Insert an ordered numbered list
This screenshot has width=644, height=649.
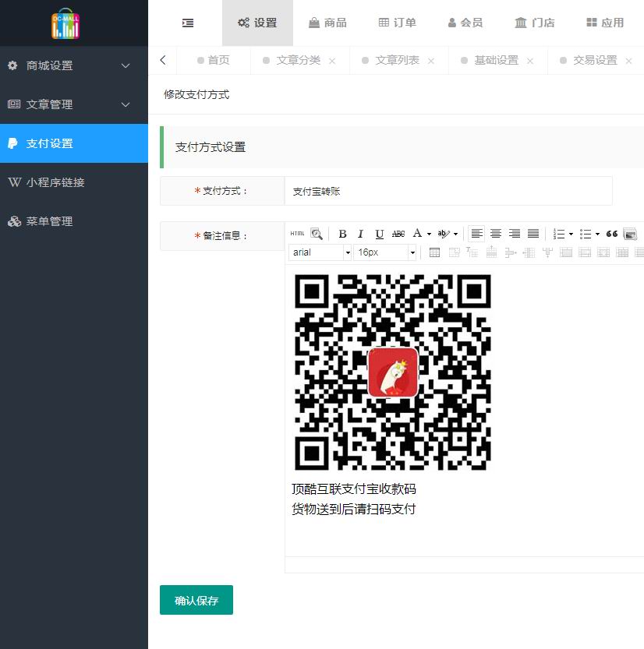pyautogui.click(x=559, y=235)
